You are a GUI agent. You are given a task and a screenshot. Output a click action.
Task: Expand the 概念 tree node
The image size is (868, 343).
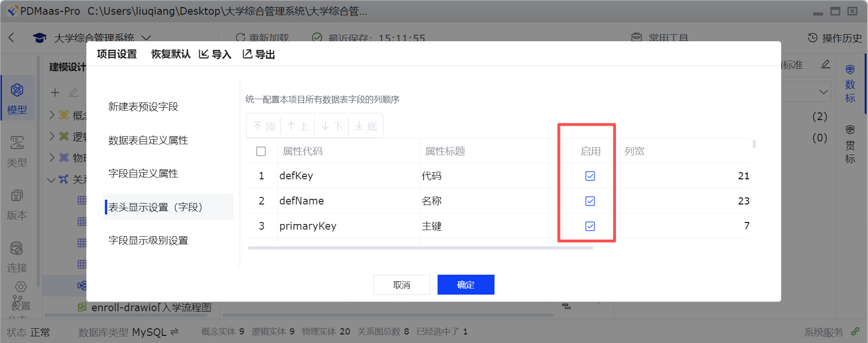pyautogui.click(x=52, y=115)
